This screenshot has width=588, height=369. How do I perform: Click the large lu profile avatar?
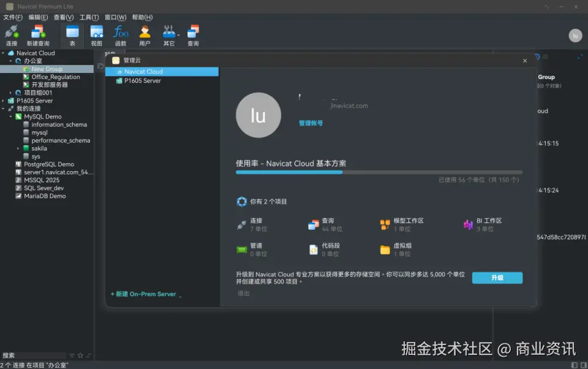258,115
